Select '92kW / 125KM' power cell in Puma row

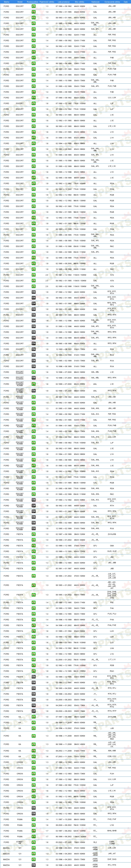click(80, 831)
